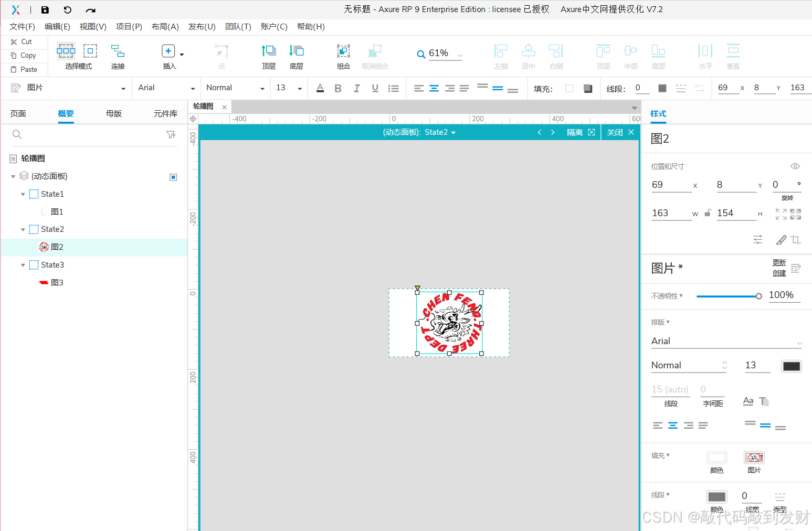Viewport: 812px width, 531px height.
Task: Open the 布局(A) menu
Action: point(165,27)
